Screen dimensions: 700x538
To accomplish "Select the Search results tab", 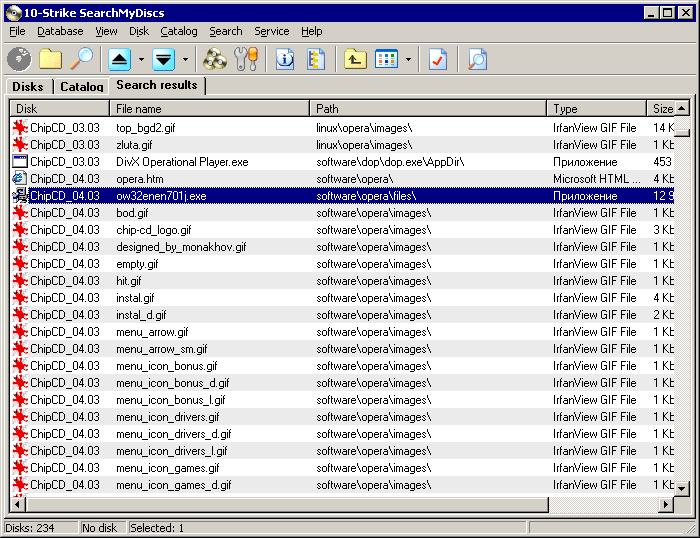I will click(157, 85).
